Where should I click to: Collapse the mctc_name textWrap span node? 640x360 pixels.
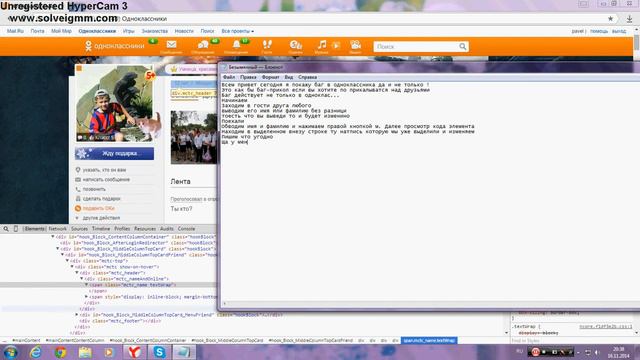pos(87,285)
